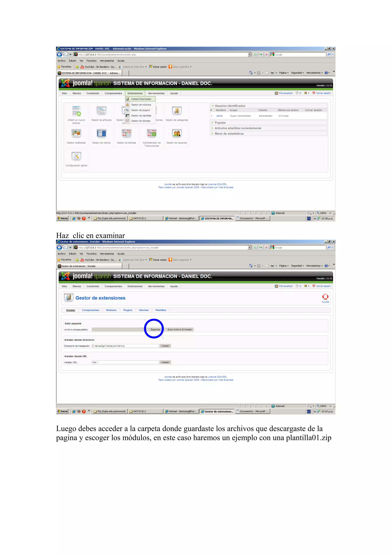The height and width of the screenshot is (555, 392).
Task: Switch to Plugins tab
Action: [x=127, y=310]
